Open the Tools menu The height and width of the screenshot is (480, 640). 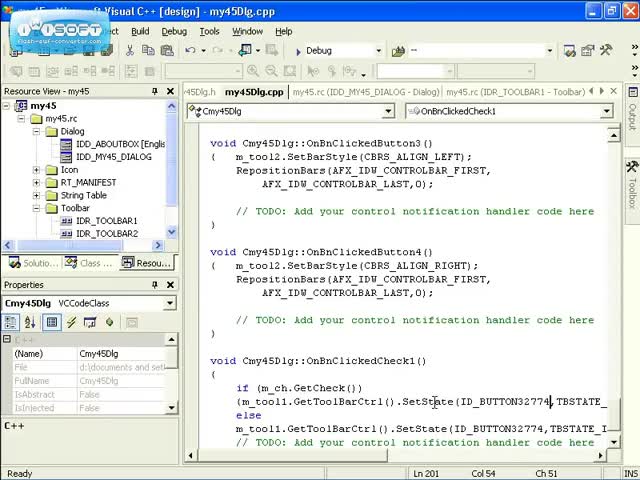click(209, 31)
